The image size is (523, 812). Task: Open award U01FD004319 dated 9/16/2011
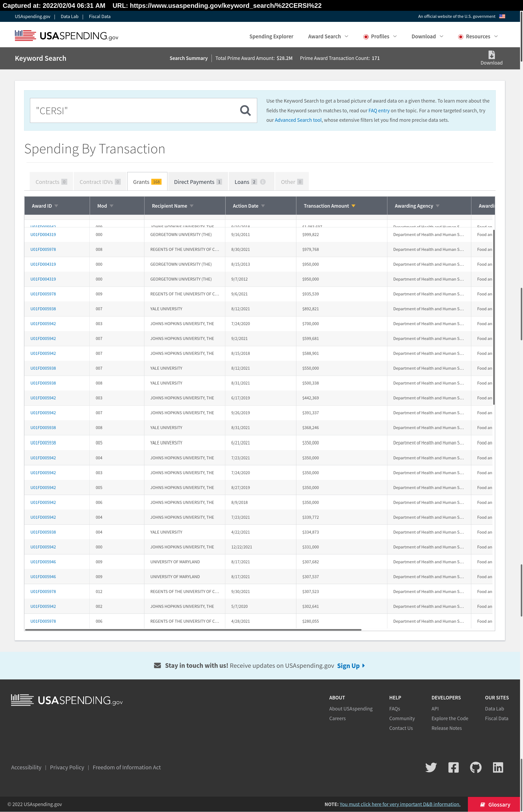tap(43, 235)
